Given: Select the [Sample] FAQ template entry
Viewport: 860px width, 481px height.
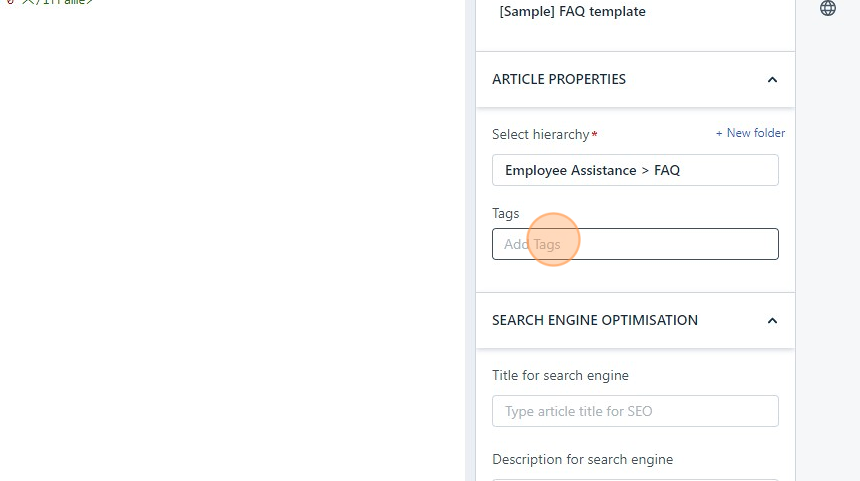Looking at the screenshot, I should (572, 12).
